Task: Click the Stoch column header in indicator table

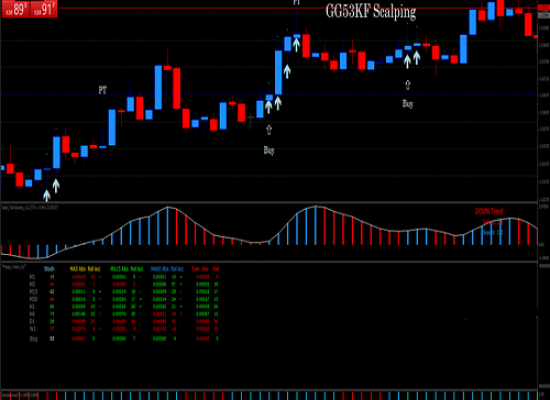Action: pyautogui.click(x=49, y=269)
